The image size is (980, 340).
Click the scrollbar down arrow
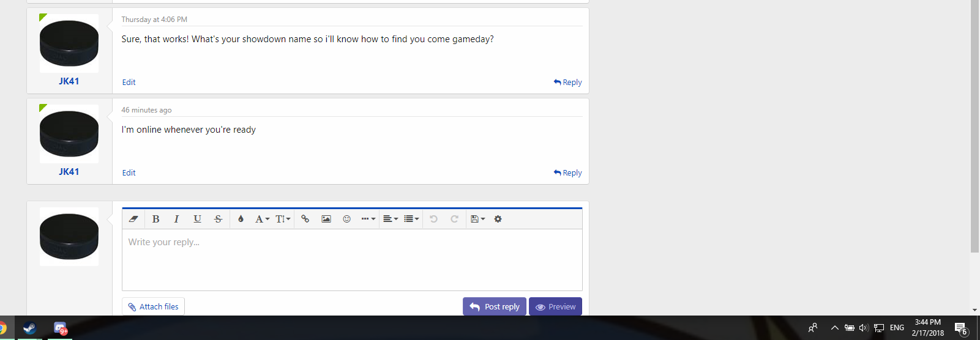pyautogui.click(x=975, y=310)
